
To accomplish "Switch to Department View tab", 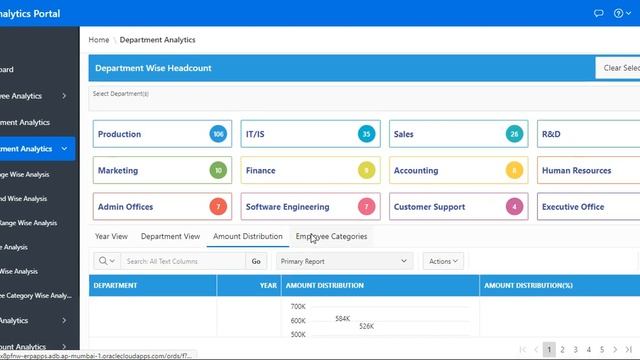I will click(x=170, y=236).
